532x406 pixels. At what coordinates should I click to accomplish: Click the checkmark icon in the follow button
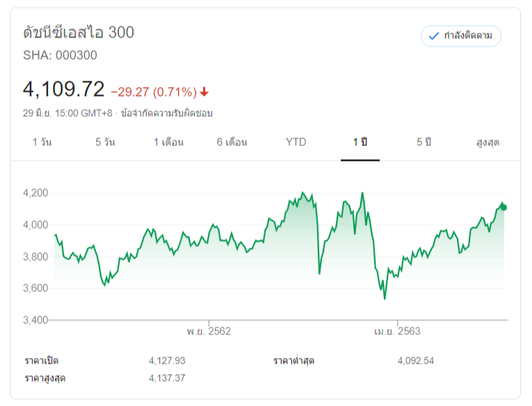[x=434, y=35]
